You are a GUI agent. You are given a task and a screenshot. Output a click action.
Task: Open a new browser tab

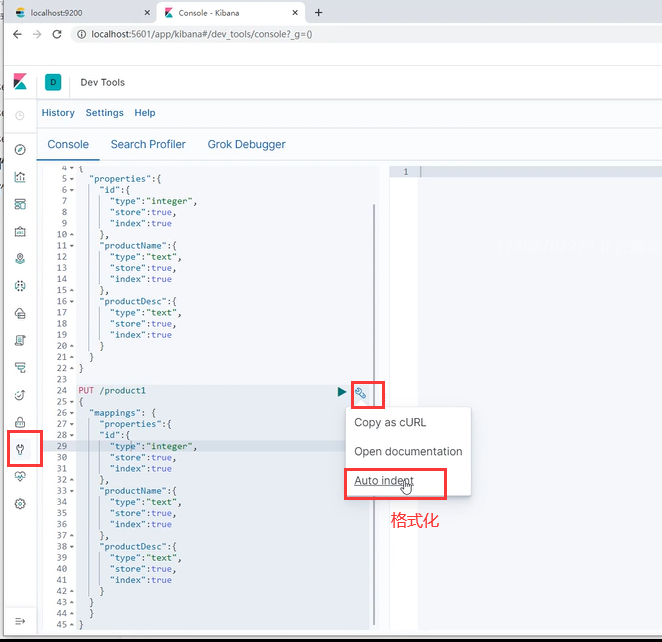[x=318, y=13]
